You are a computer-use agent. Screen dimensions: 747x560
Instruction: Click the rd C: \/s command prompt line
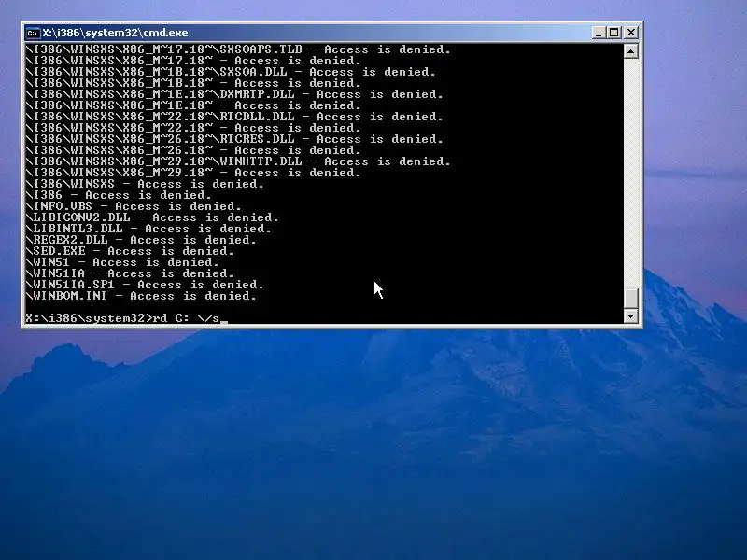tap(126, 318)
